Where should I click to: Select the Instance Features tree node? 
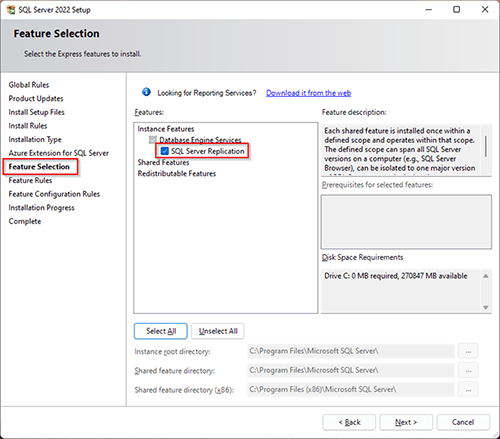166,129
